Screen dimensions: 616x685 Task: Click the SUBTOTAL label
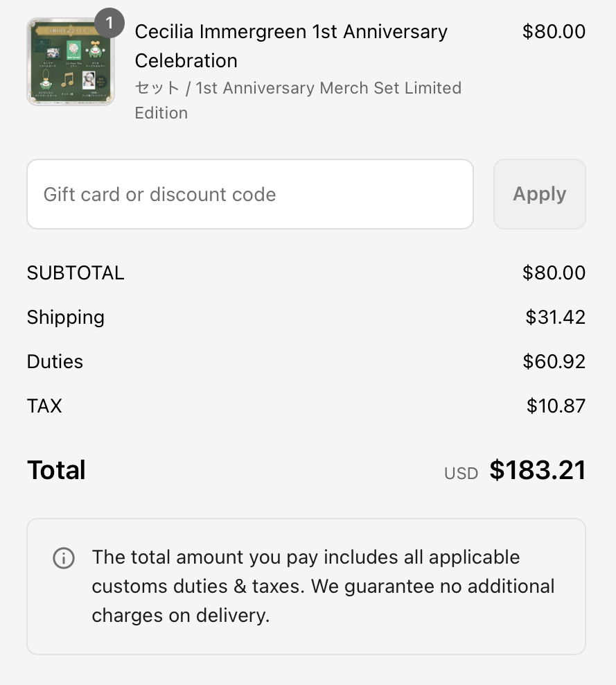(x=76, y=273)
